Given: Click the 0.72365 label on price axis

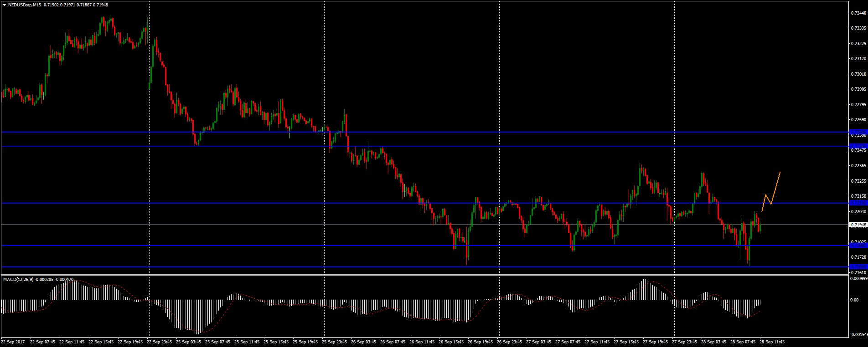Looking at the screenshot, I should pos(858,166).
